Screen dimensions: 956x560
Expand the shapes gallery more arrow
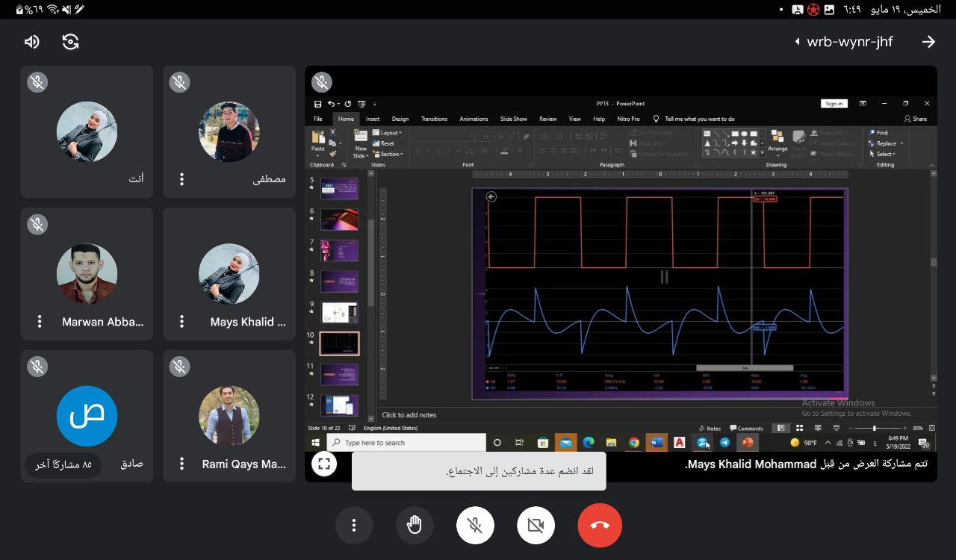(762, 152)
